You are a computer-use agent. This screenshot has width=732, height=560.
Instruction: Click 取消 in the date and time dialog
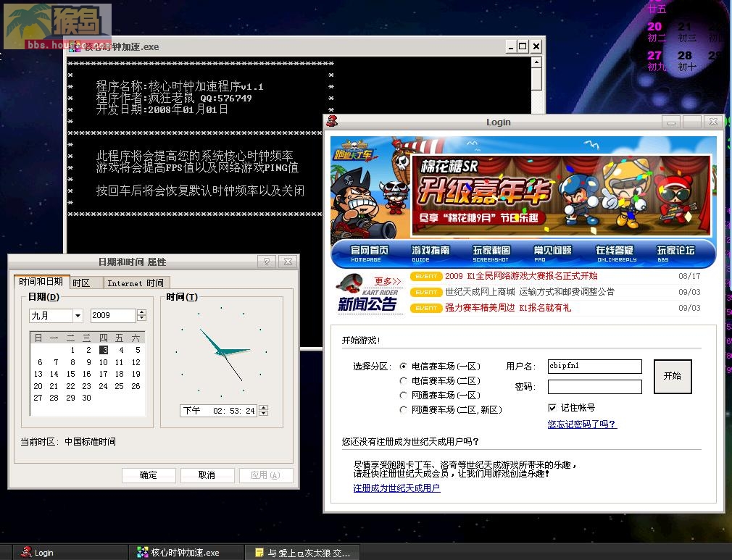tap(207, 475)
